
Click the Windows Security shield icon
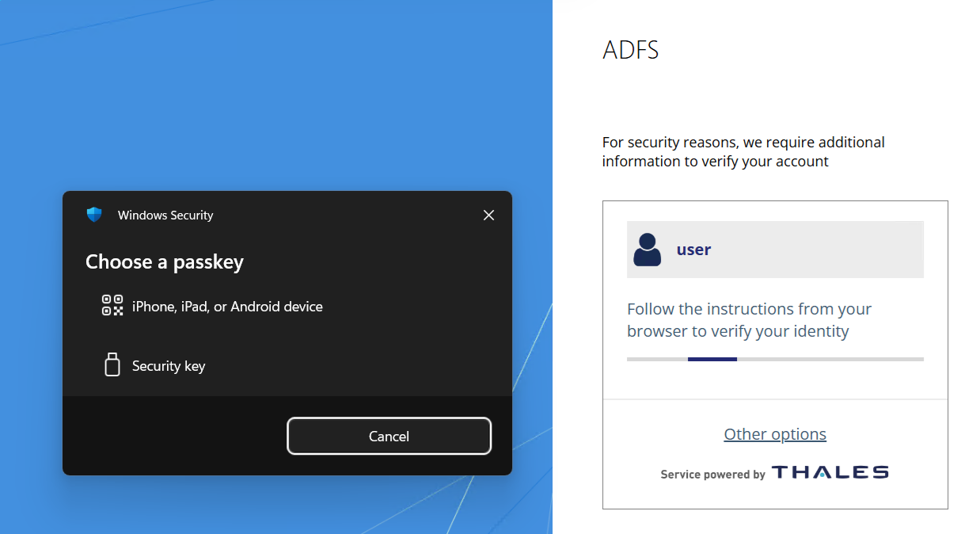tap(94, 214)
